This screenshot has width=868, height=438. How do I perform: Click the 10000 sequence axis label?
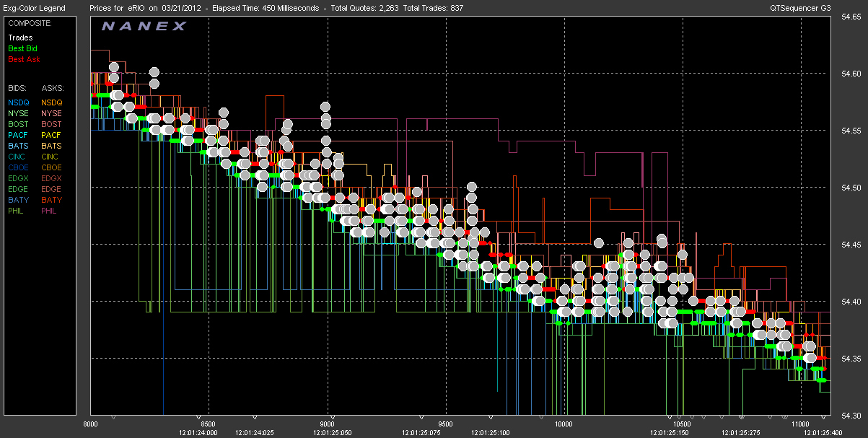[564, 424]
